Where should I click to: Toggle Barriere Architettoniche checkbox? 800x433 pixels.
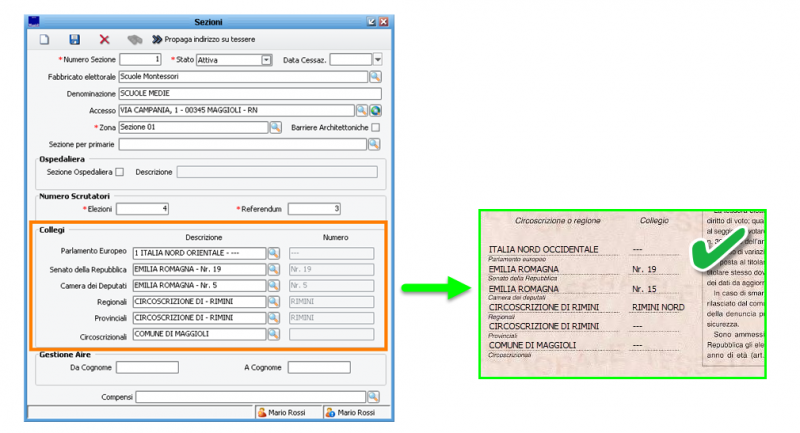[376, 128]
